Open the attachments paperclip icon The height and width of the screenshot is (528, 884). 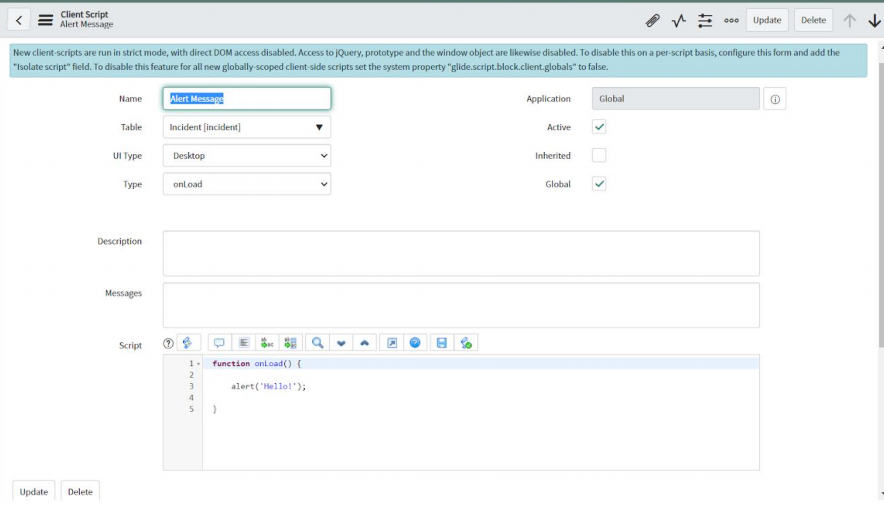652,21
